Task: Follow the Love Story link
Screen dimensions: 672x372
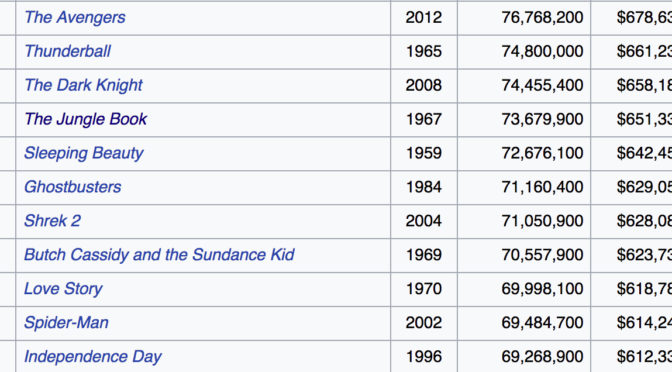Action: 63,289
